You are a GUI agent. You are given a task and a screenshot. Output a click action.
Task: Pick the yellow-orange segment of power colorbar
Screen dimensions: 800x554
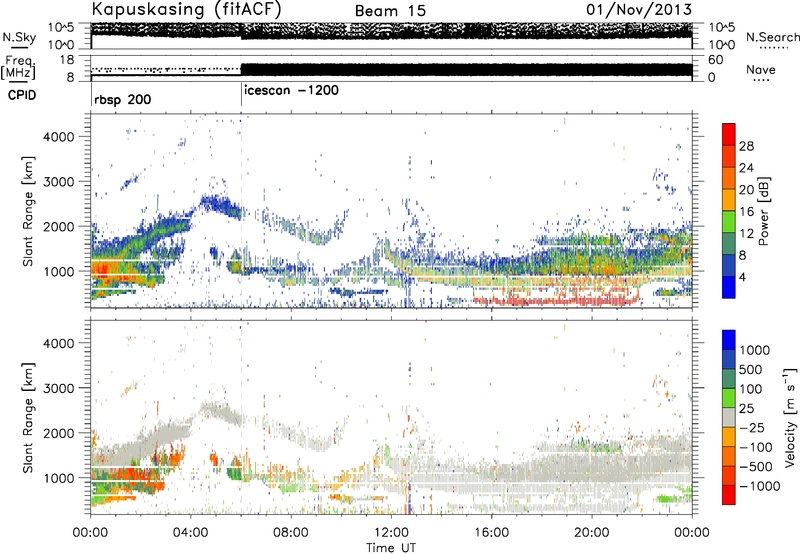point(729,200)
